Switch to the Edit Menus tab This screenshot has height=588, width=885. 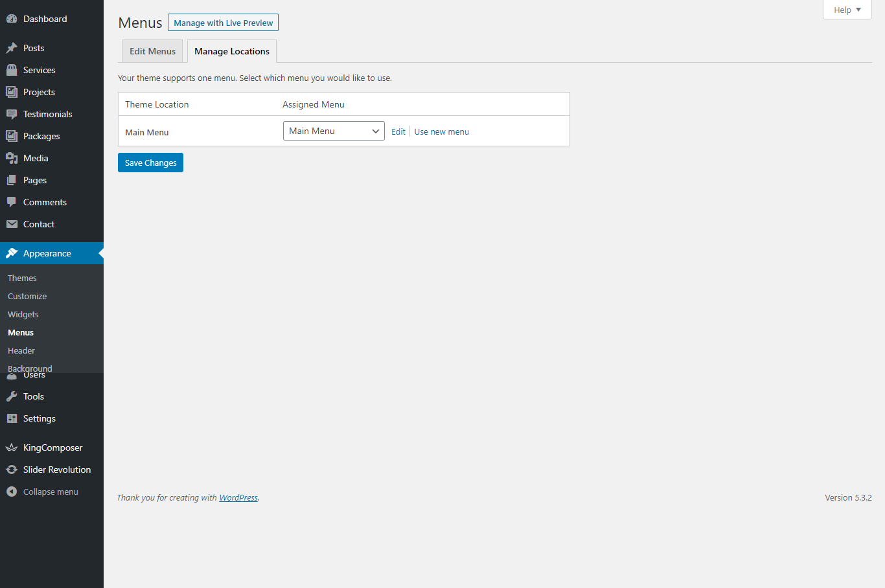tap(152, 51)
